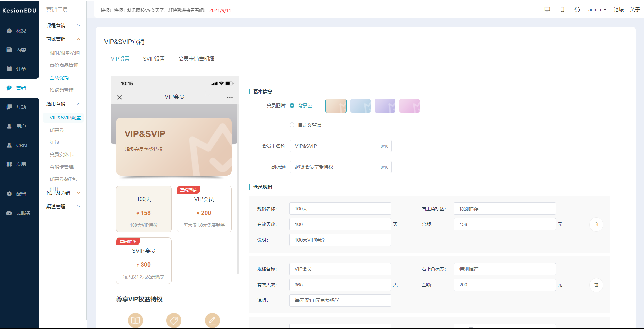Click the 有效天数 field showing 365
This screenshot has height=329, width=644.
tap(340, 285)
